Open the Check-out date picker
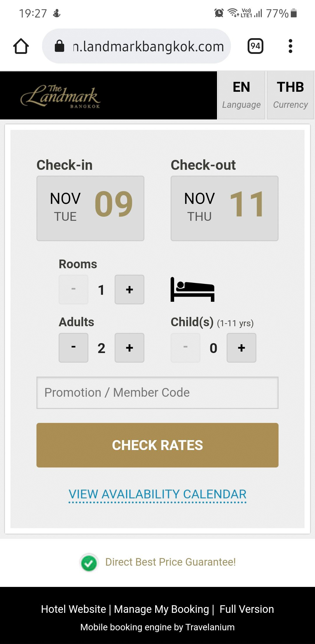 [x=224, y=208]
